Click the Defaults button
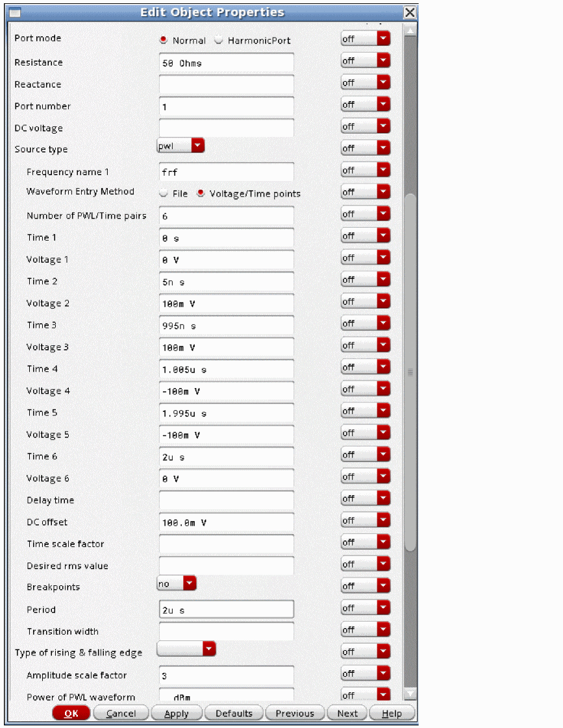 click(x=234, y=713)
